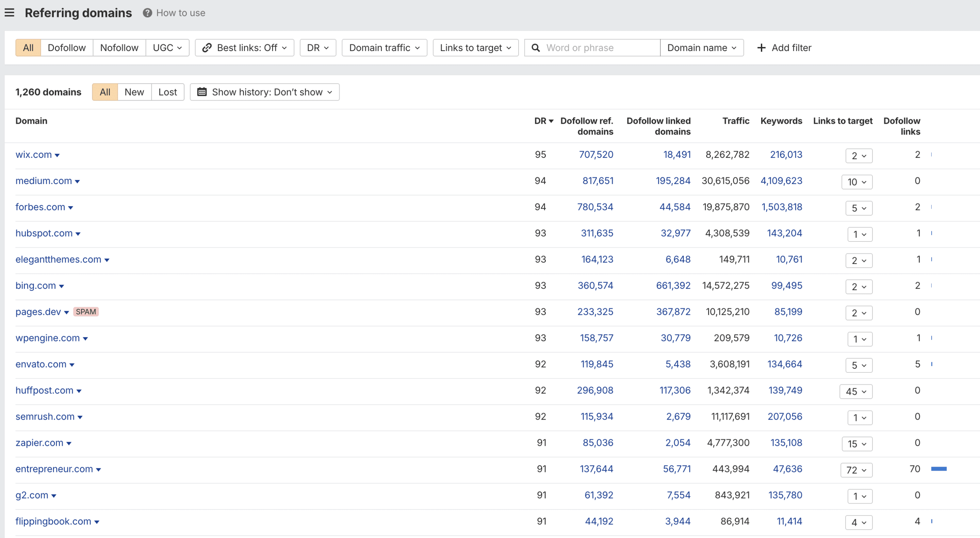Viewport: 980px width, 538px height.
Task: Select the Nofollow link type filter
Action: 119,48
